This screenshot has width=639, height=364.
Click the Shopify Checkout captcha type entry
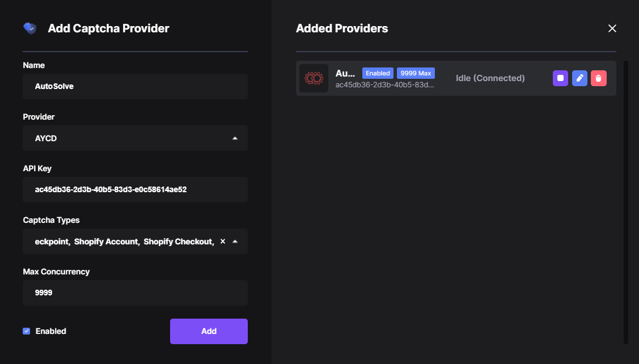click(179, 242)
